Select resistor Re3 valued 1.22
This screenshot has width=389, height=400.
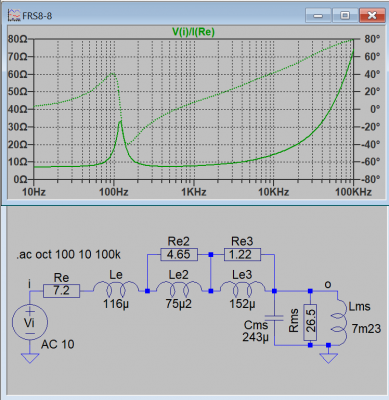pos(242,254)
